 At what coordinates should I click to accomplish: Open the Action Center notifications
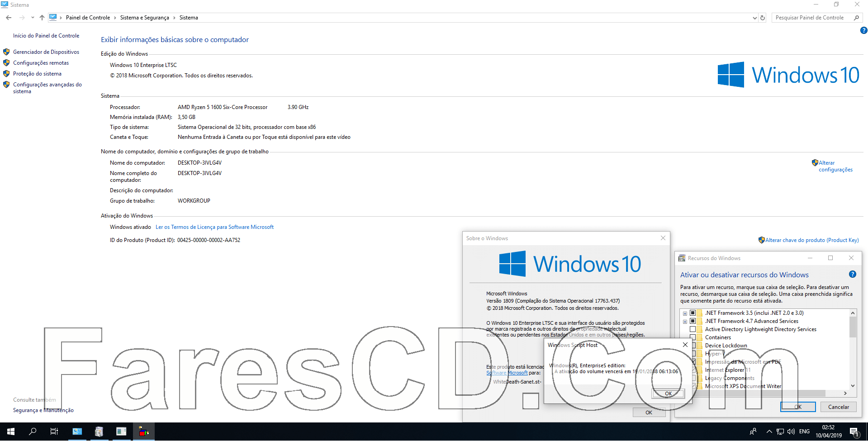click(x=854, y=432)
